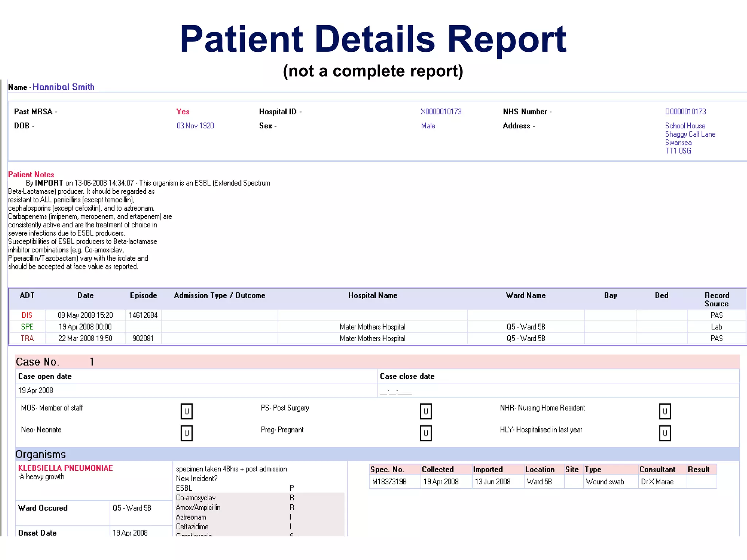747x560 pixels.
Task: Click address line Shaggy Calf Lane
Action: [690, 134]
